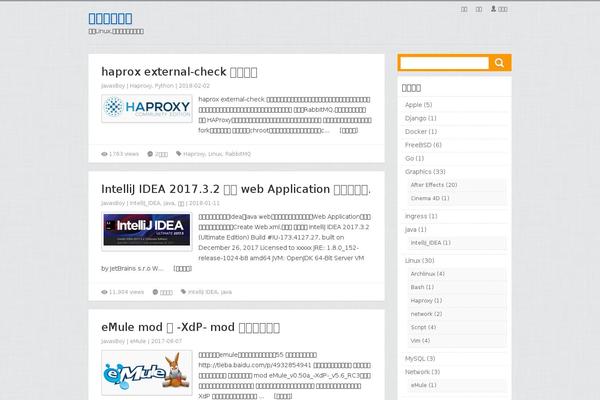Select the IntelliJ_IDEA (1) sidebar subcategory

pos(430,243)
